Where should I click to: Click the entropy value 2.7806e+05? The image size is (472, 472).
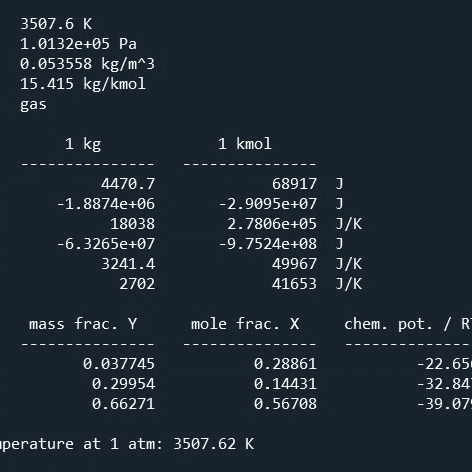click(x=272, y=224)
